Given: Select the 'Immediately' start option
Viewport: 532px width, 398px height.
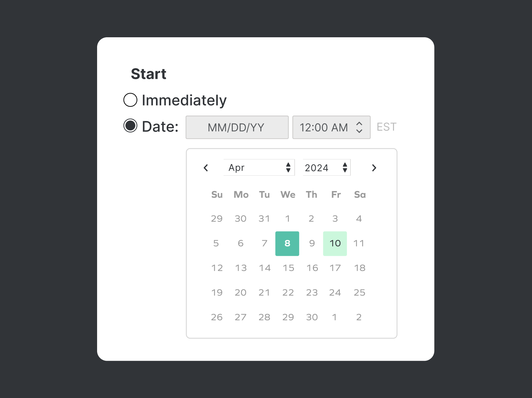Looking at the screenshot, I should (130, 99).
